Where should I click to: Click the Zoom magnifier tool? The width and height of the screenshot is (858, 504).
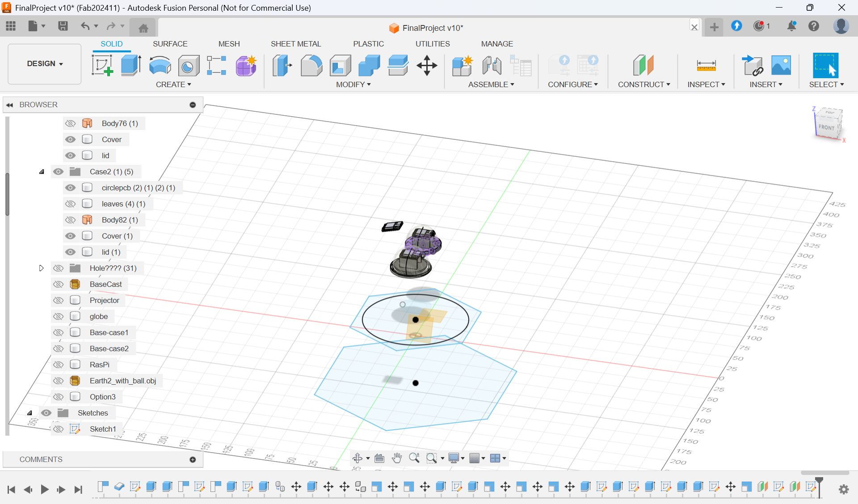(x=414, y=458)
